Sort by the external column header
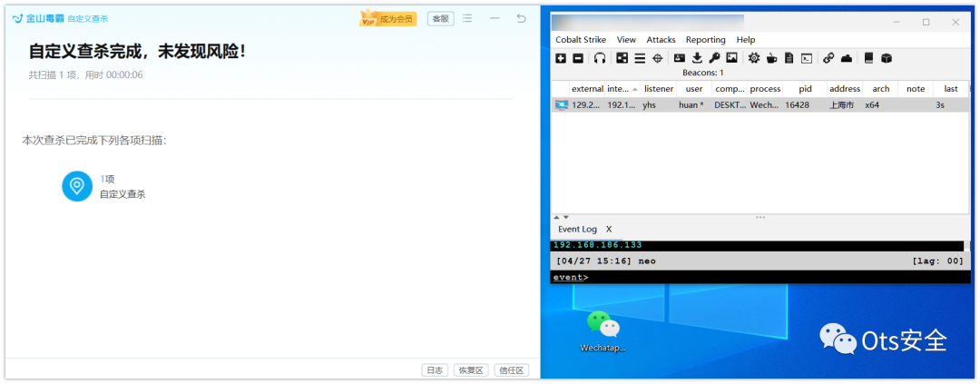980x384 pixels. [587, 89]
